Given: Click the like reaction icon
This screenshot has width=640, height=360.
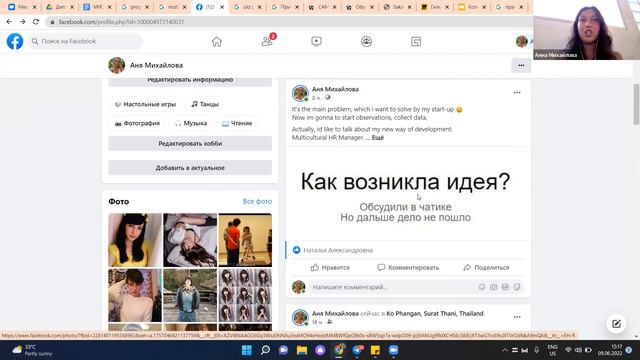Looking at the screenshot, I should pos(297,250).
